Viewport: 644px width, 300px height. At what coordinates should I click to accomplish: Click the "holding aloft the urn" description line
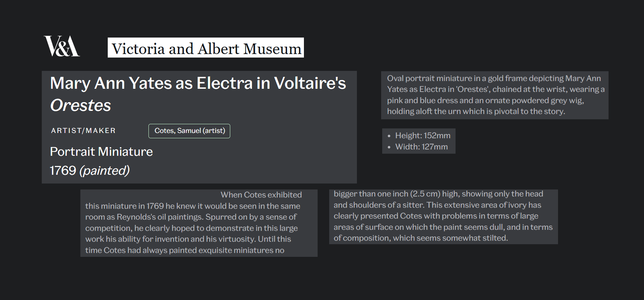[476, 111]
